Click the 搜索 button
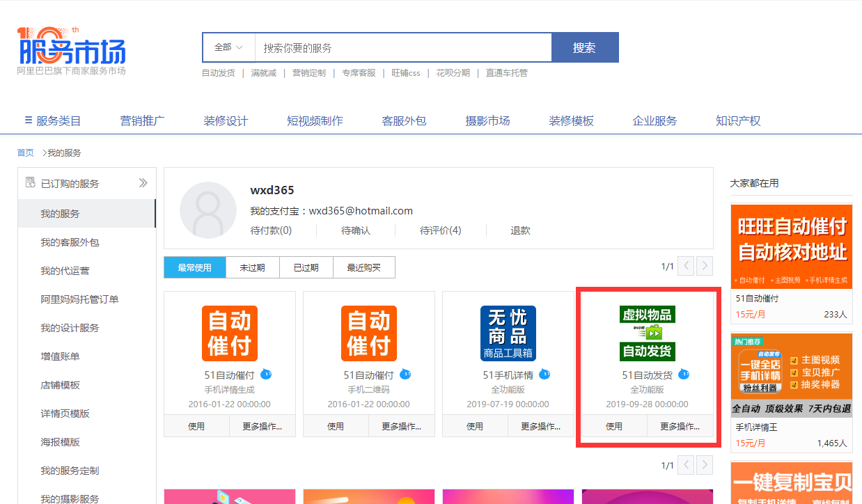Screen dimensions: 862x504 (x=585, y=47)
